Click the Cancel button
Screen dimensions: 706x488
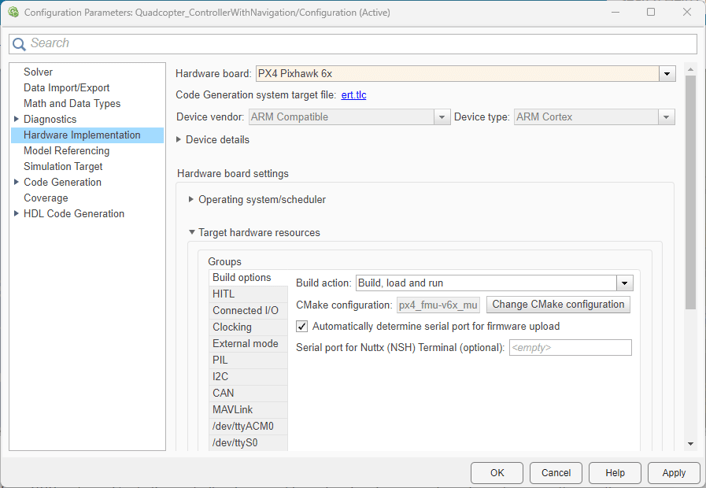(556, 473)
